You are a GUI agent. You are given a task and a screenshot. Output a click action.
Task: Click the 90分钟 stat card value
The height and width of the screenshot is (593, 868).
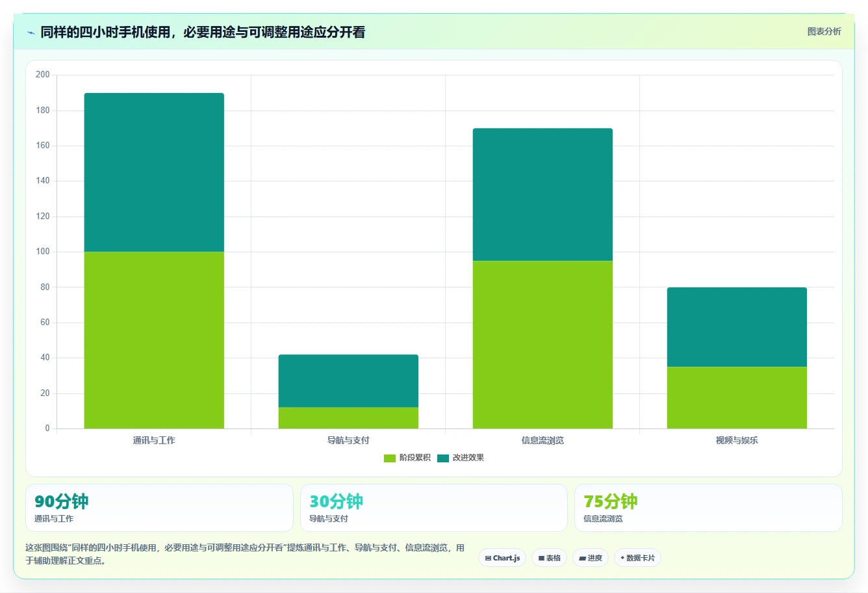pyautogui.click(x=62, y=501)
